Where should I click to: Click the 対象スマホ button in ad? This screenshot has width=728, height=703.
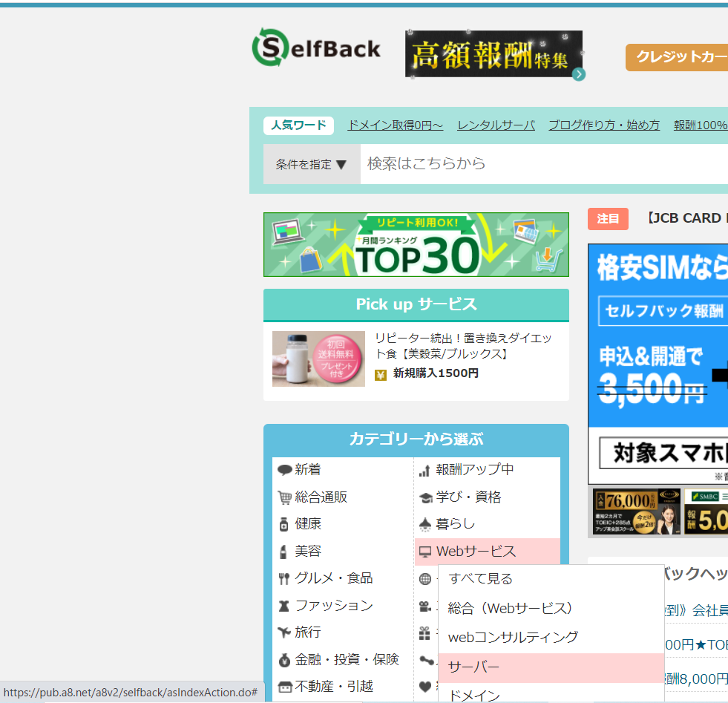(663, 453)
